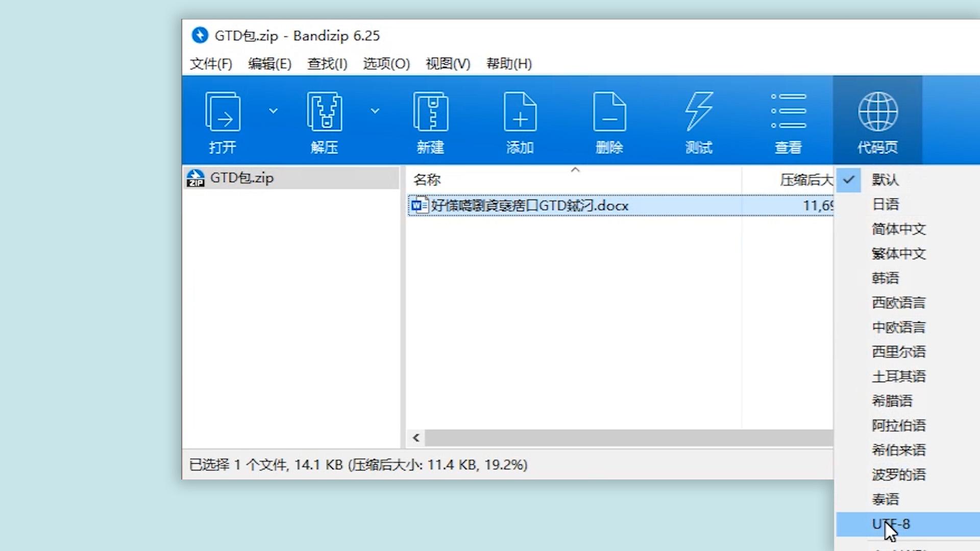The width and height of the screenshot is (980, 551).
Task: Click the Delete (删除) toolbar icon
Action: click(609, 112)
